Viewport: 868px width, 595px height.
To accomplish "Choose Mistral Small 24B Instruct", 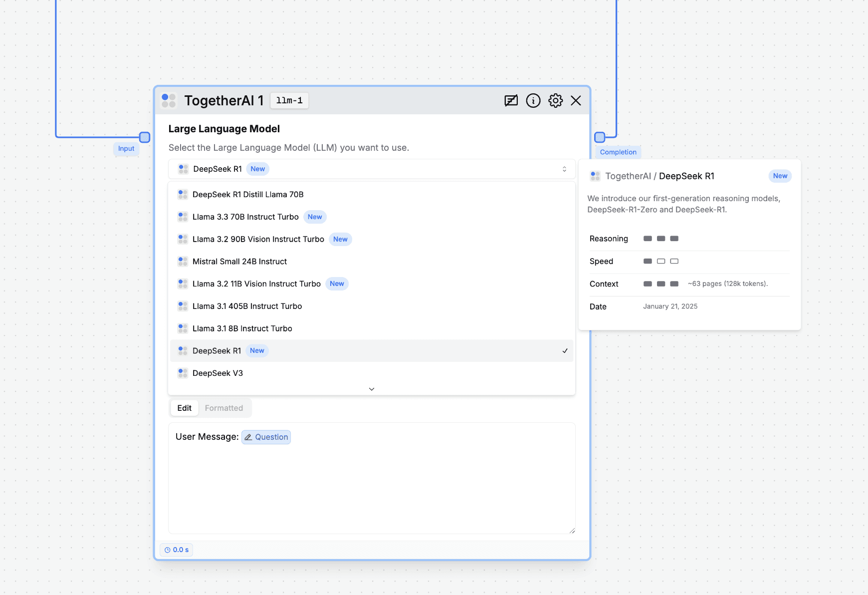I will [x=372, y=262].
